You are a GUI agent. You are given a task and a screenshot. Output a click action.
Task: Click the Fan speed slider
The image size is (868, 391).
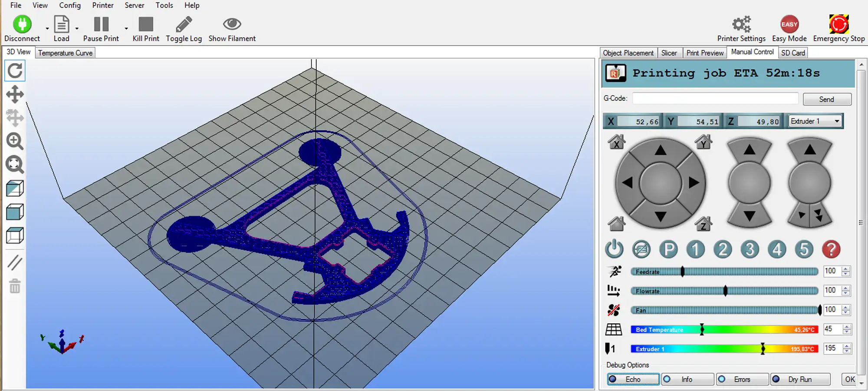[x=726, y=310]
